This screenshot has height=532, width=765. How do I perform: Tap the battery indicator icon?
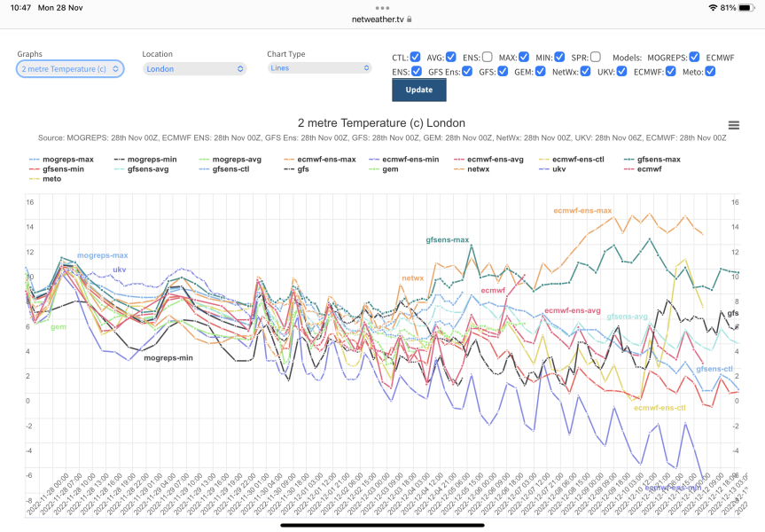(x=745, y=7)
